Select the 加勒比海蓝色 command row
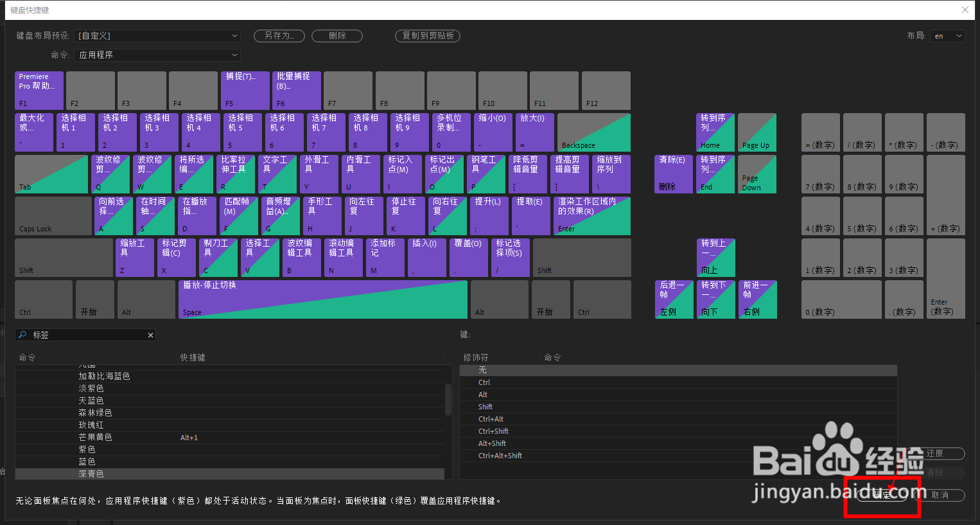This screenshot has width=980, height=525. 230,377
